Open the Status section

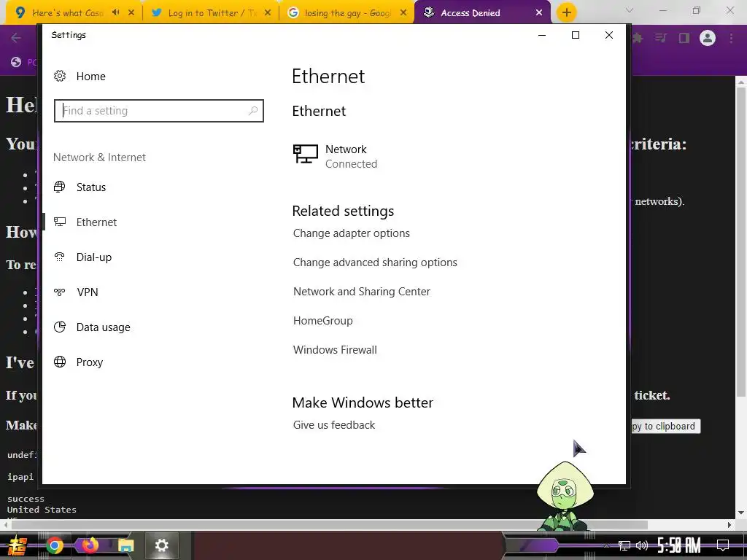pyautogui.click(x=91, y=187)
